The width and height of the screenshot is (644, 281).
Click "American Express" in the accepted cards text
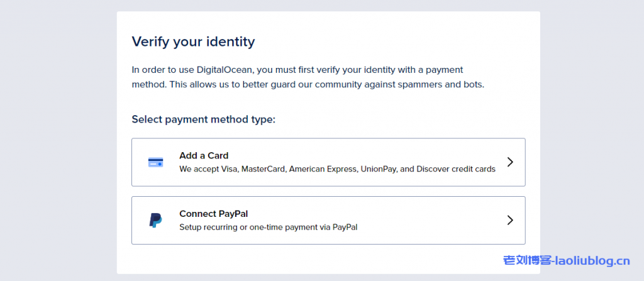tap(323, 169)
